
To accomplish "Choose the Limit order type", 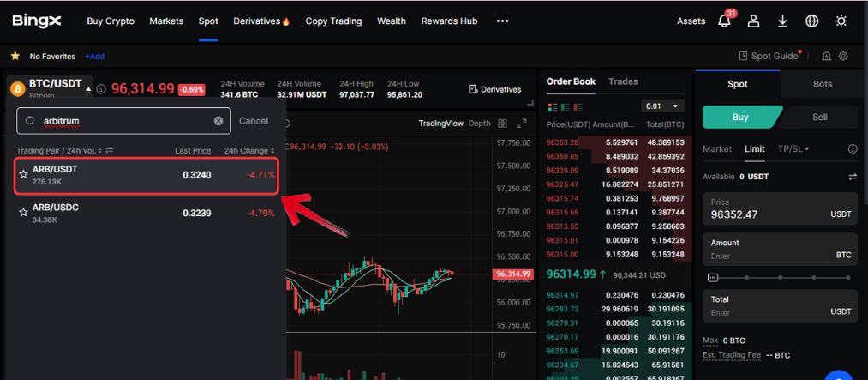I will tap(755, 149).
